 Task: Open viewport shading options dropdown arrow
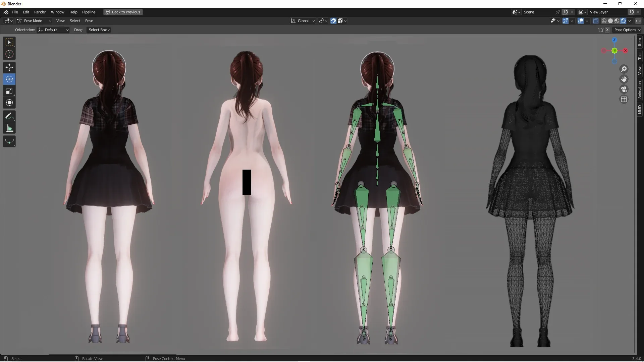tap(630, 21)
